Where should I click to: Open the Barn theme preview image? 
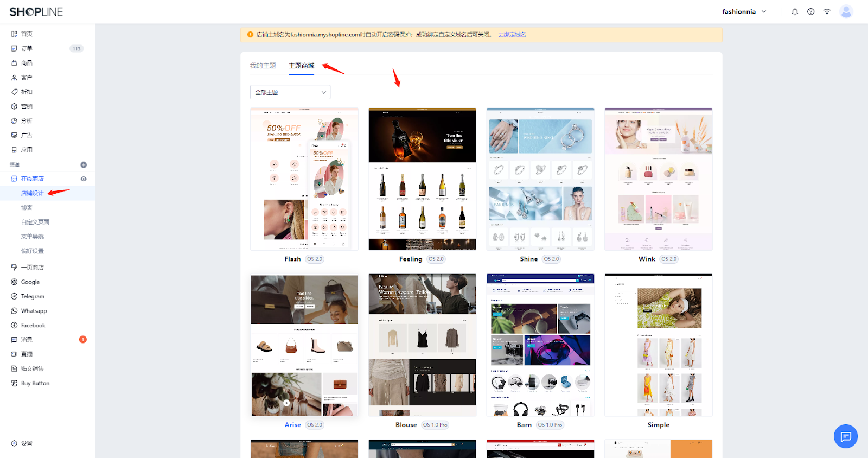(540, 345)
